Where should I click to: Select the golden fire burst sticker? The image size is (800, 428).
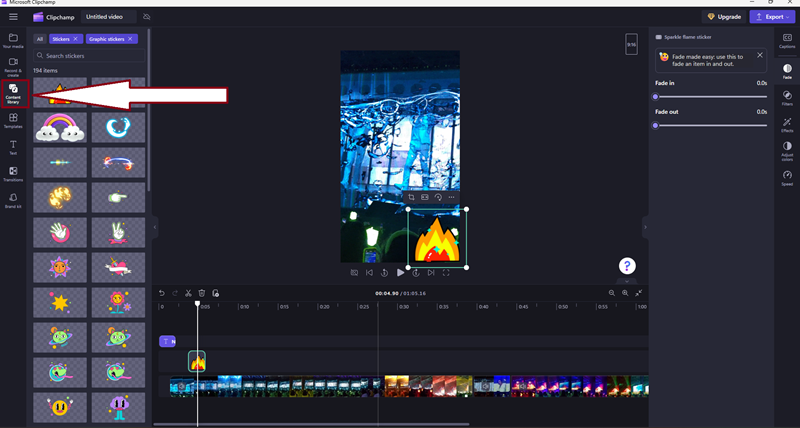pyautogui.click(x=60, y=197)
